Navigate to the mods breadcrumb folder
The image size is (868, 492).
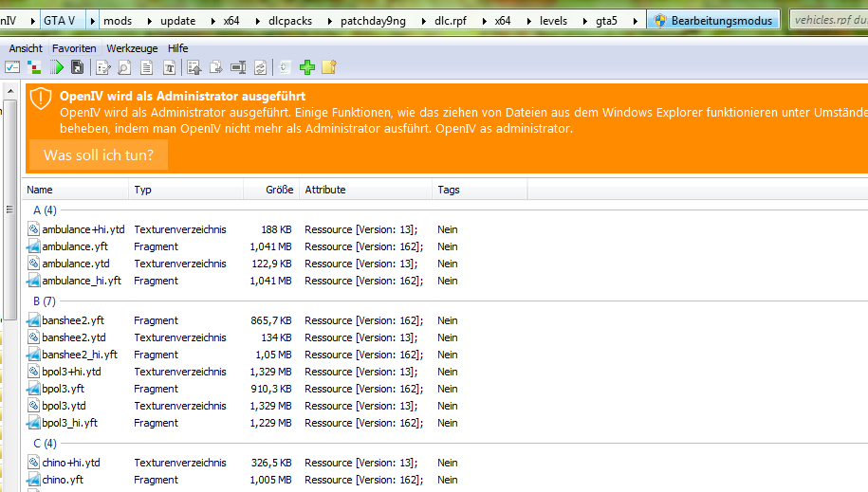[118, 21]
